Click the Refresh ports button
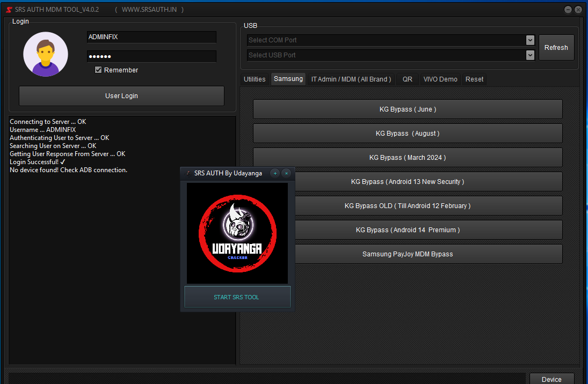Image resolution: width=588 pixels, height=384 pixels. pyautogui.click(x=556, y=48)
